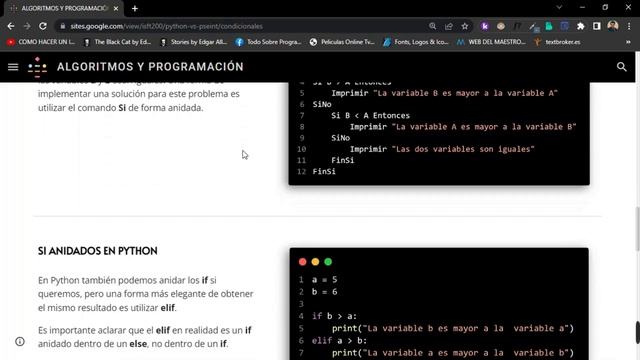640x360 pixels.
Task: Open Peliculas Online Tv bookmark
Action: (342, 42)
